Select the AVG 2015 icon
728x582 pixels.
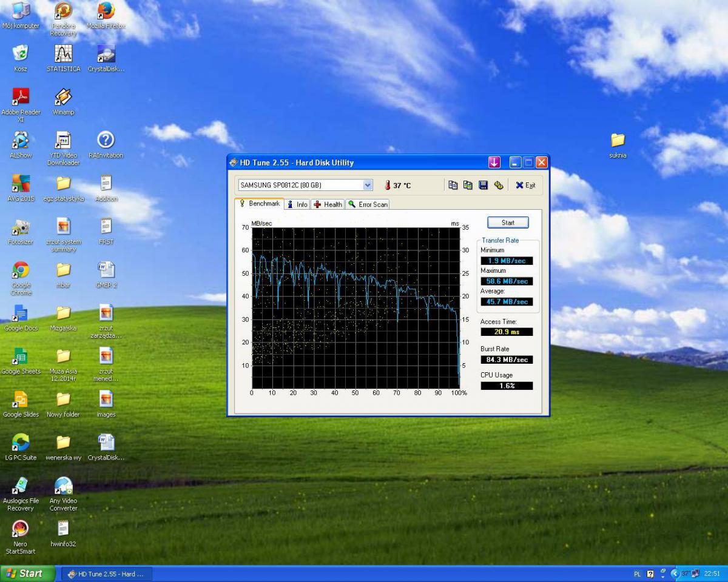(21, 188)
